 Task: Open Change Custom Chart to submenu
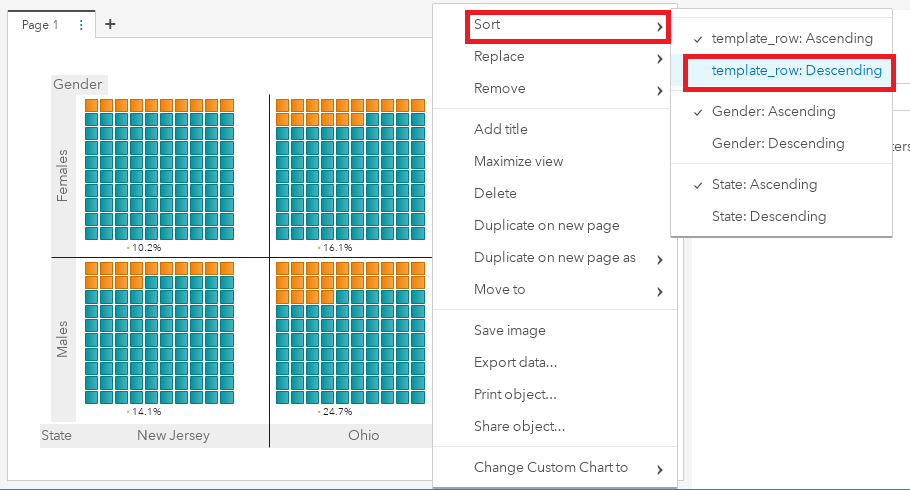566,467
